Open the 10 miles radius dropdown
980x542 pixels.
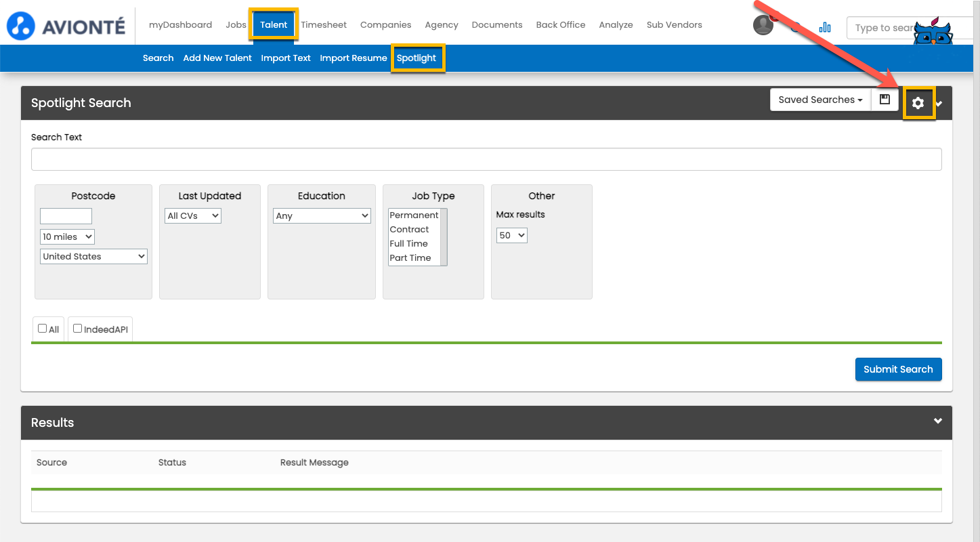point(67,236)
